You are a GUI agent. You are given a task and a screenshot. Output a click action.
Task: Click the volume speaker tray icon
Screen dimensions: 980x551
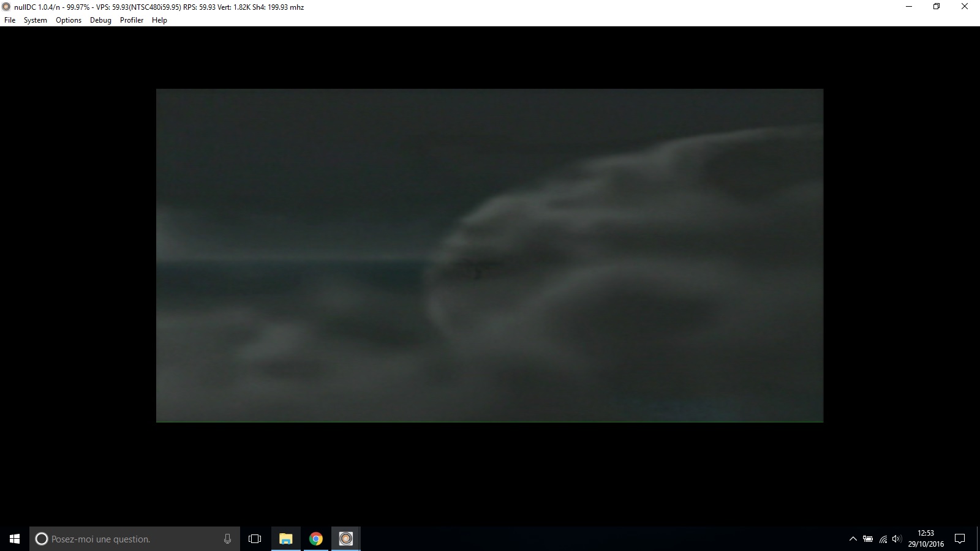tap(897, 539)
